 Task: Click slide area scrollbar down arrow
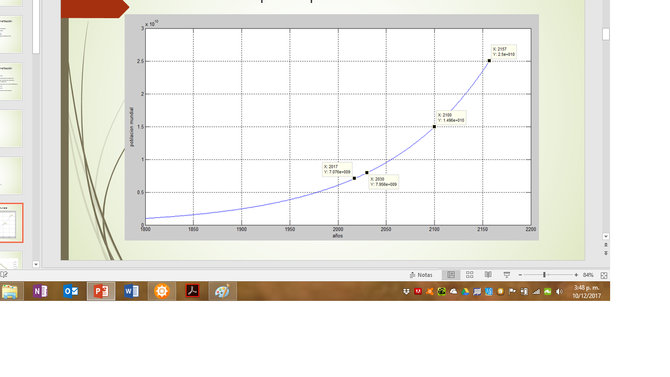(x=605, y=236)
